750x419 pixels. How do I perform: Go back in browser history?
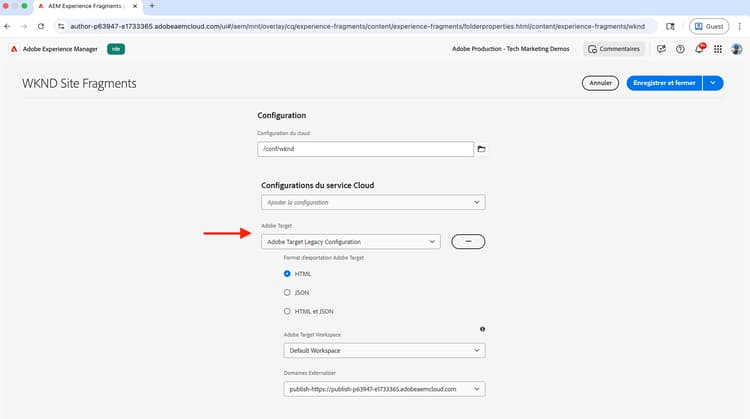(8, 26)
